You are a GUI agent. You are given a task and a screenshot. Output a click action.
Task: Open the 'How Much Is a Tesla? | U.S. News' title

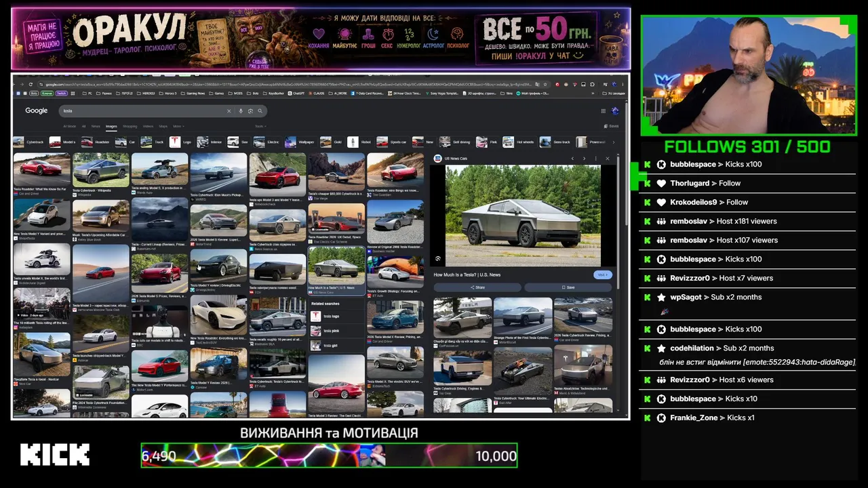(x=467, y=274)
